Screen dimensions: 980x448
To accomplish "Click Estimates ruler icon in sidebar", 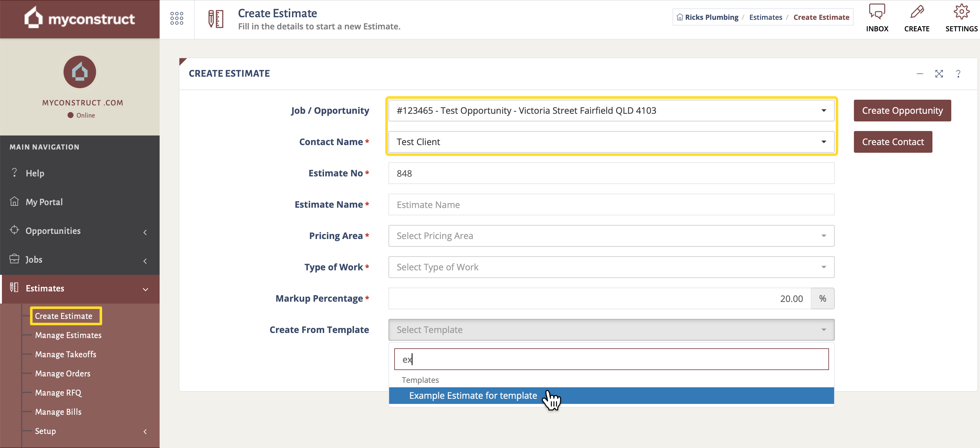I will pos(14,288).
